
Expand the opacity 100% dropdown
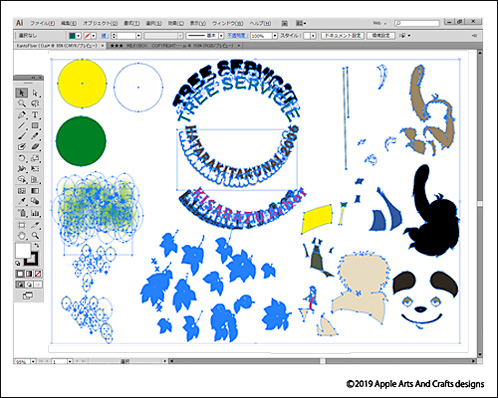point(275,36)
